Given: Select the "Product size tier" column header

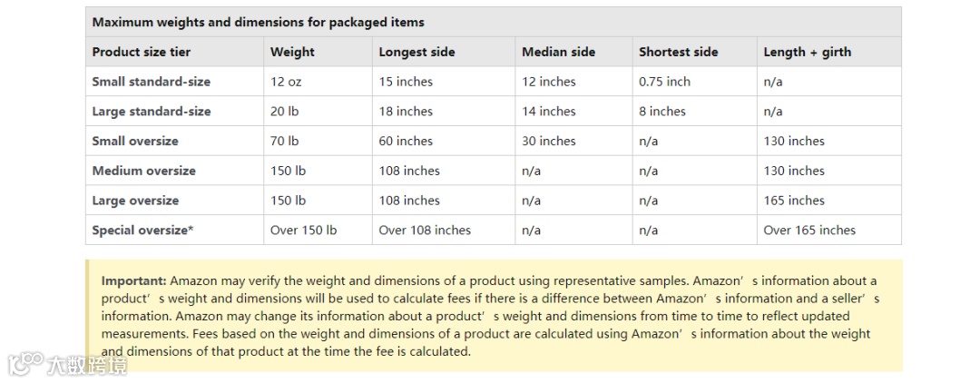Looking at the screenshot, I should pos(142,52).
